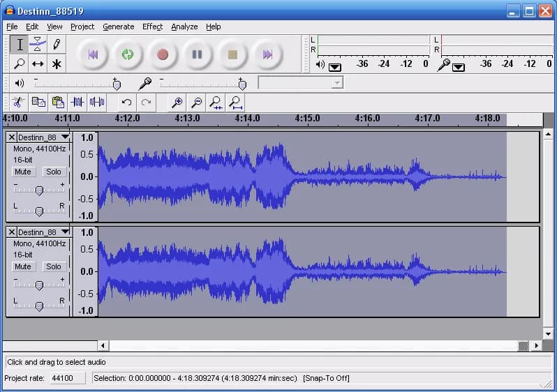Image resolution: width=557 pixels, height=392 pixels.
Task: Click the Copy icon in edit toolbar
Action: (38, 103)
